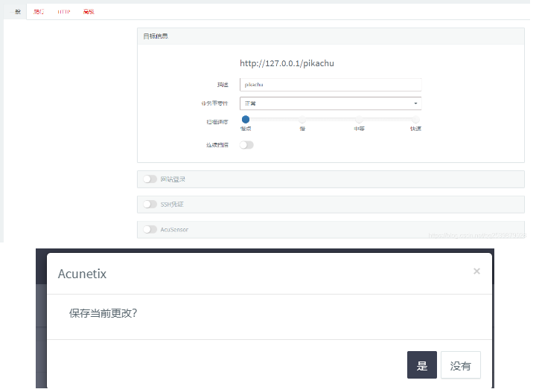Click 是 to save current changes
Image resolution: width=539 pixels, height=392 pixels.
pyautogui.click(x=422, y=365)
